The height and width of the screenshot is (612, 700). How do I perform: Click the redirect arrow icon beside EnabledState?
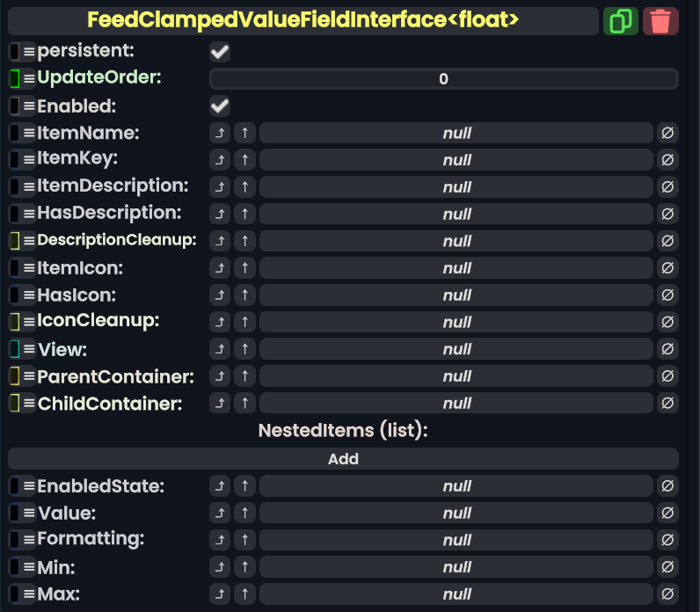click(x=220, y=486)
